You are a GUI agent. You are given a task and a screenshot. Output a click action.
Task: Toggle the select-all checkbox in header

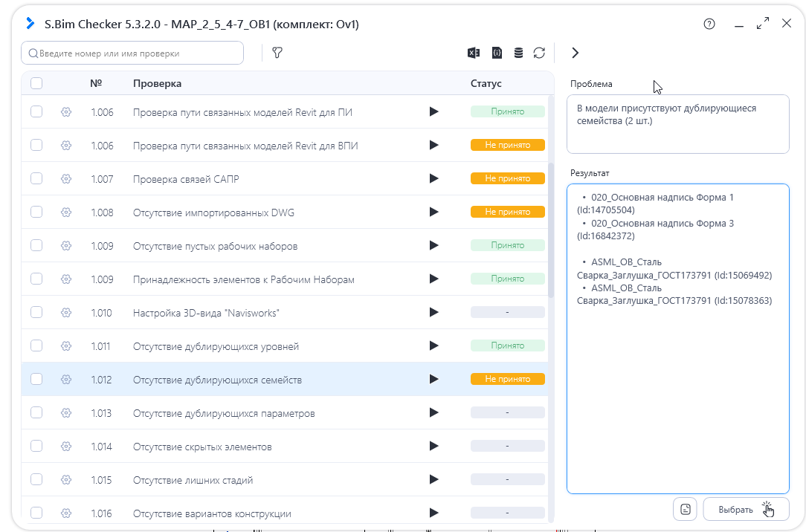point(36,83)
